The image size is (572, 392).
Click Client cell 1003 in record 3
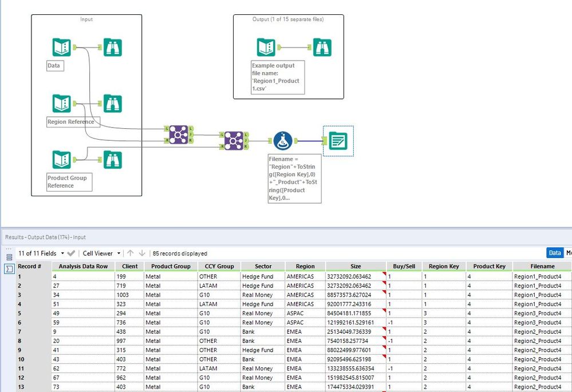point(130,295)
